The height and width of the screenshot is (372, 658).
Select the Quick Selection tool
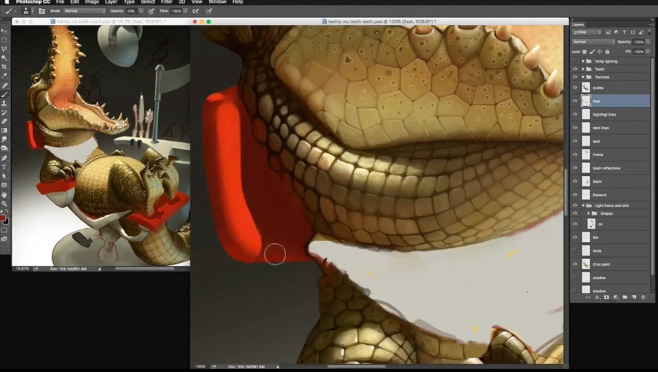5,58
